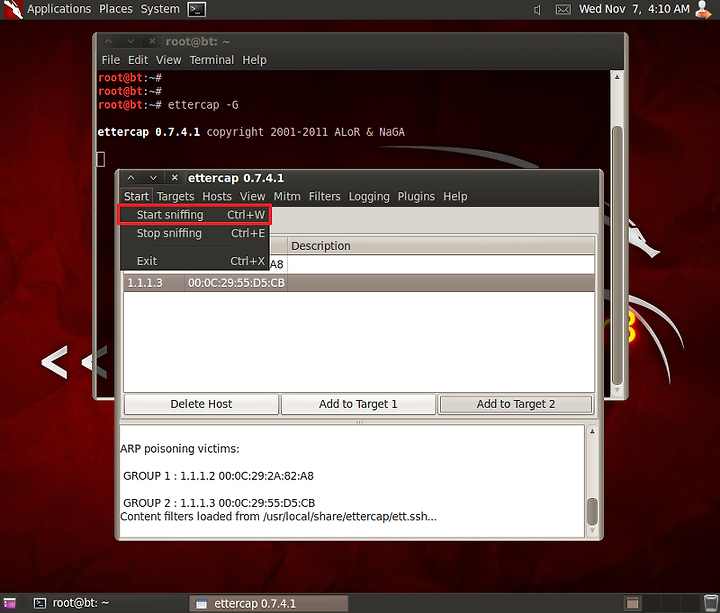Open the Terminal menu in the terminal window
The image size is (720, 613).
click(212, 60)
